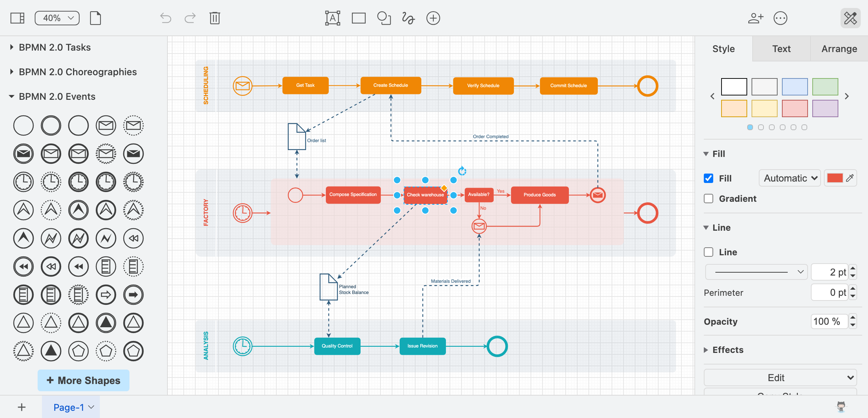
Task: Open the 40% zoom dropdown
Action: 57,18
